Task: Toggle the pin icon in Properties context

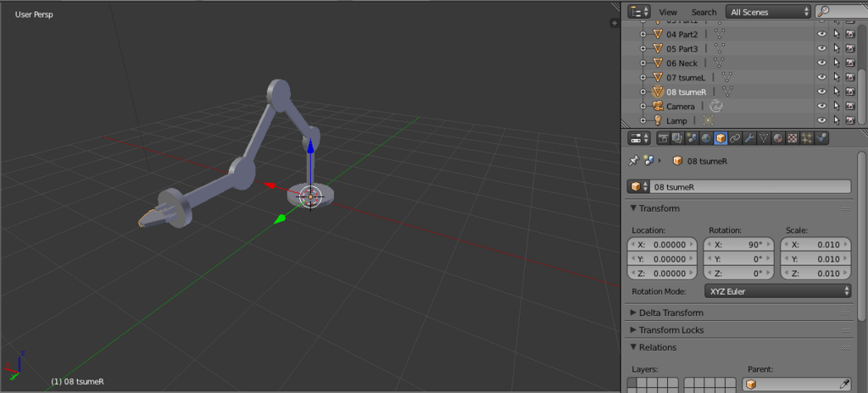Action: [x=634, y=161]
